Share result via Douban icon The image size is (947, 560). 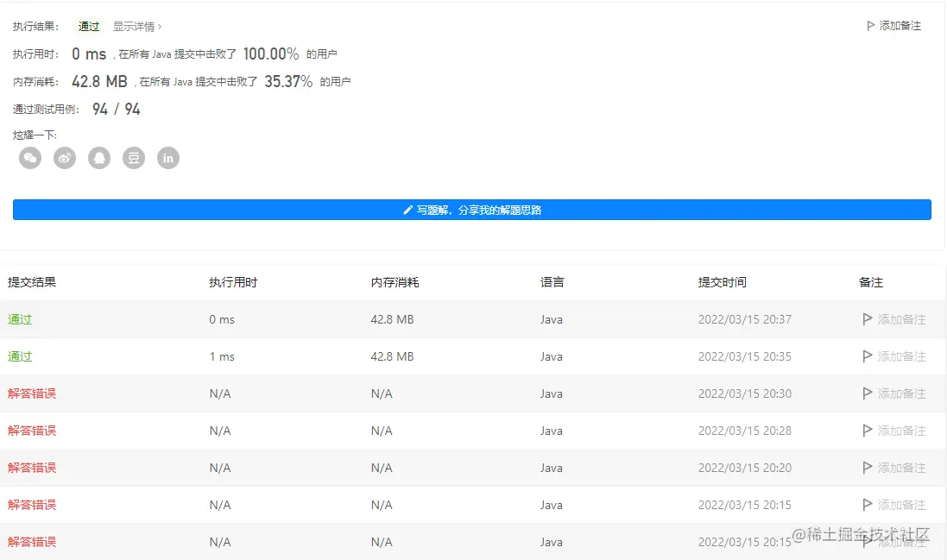(134, 158)
